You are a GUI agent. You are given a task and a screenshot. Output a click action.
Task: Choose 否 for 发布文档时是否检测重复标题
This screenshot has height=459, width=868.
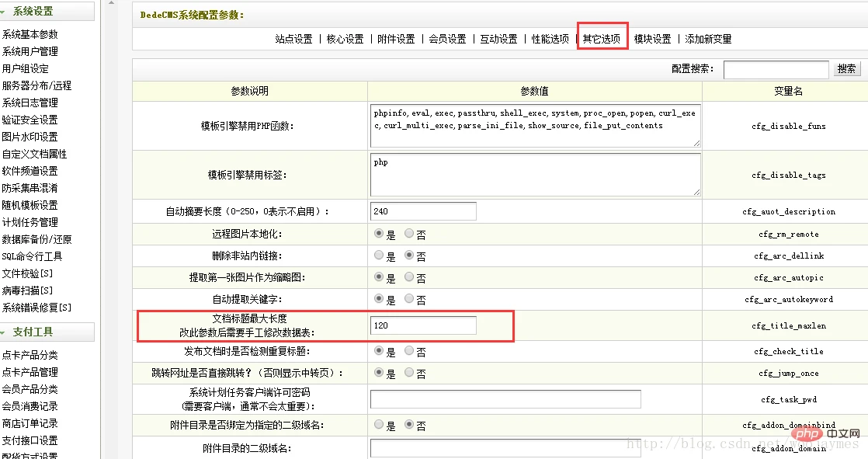point(409,350)
